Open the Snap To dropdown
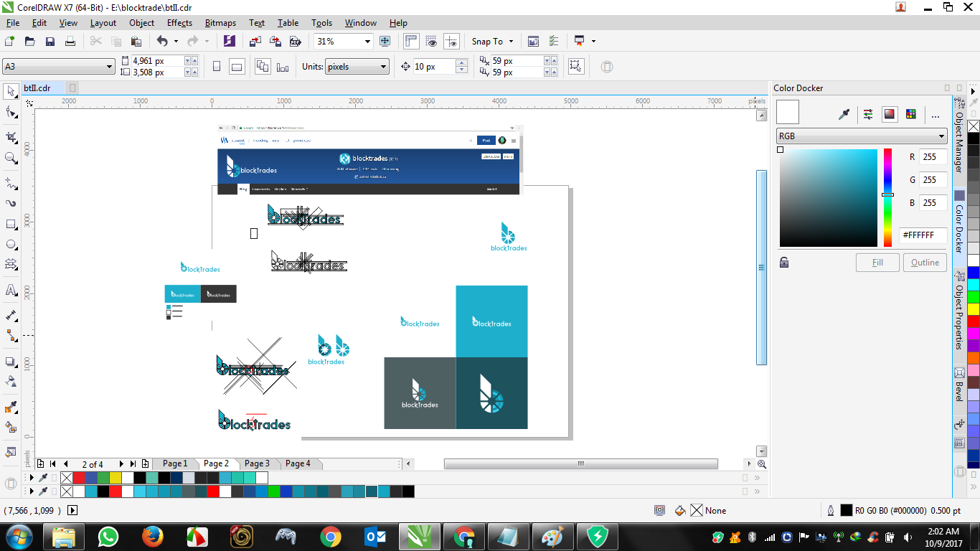Viewport: 980px width, 551px height. (511, 42)
